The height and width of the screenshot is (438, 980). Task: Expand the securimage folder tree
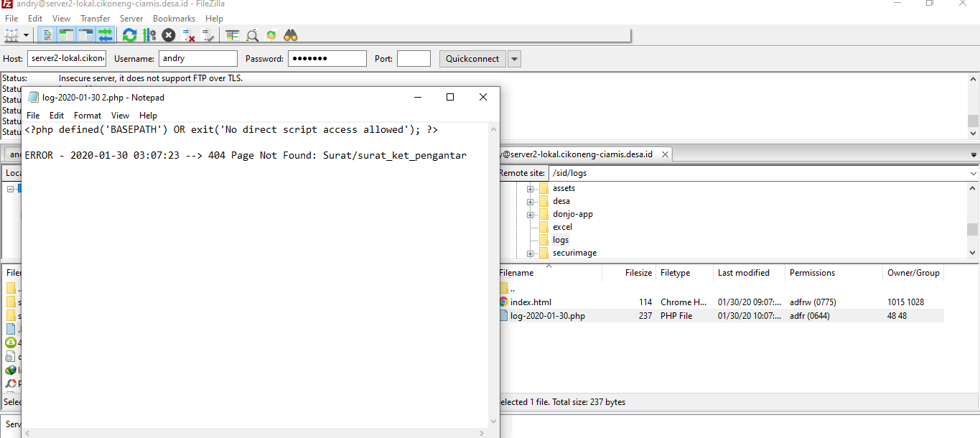click(529, 253)
